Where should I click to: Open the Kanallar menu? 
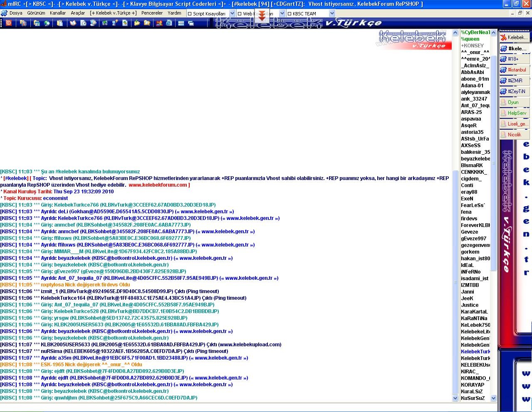coord(58,13)
